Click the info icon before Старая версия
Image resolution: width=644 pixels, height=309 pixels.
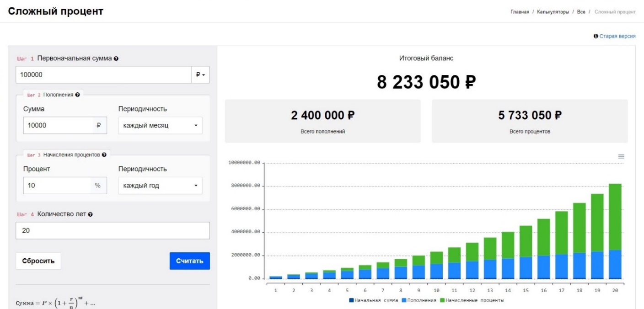[596, 36]
